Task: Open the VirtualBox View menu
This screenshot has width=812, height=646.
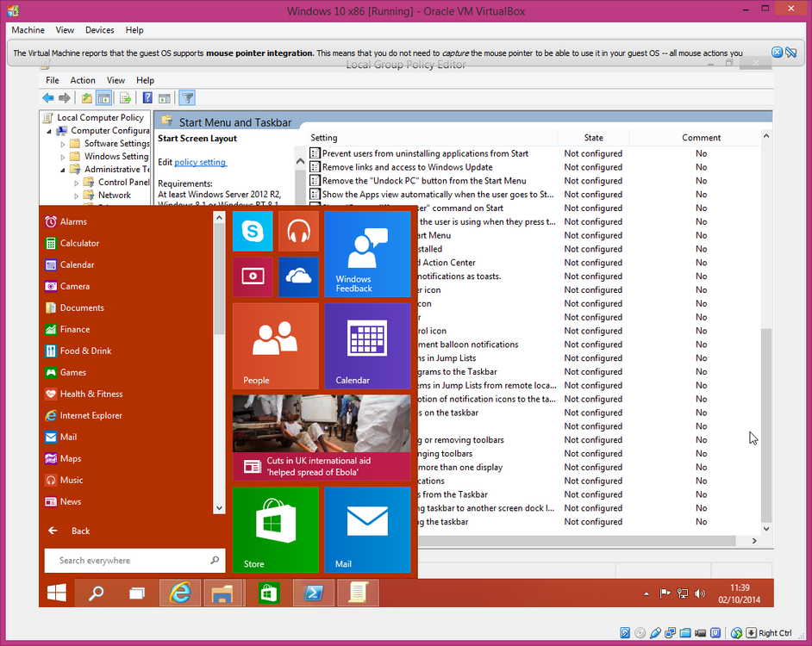Action: click(x=65, y=30)
